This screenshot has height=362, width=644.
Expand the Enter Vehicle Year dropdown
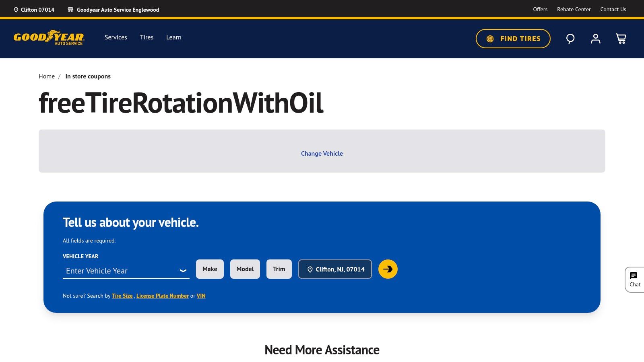tap(126, 271)
